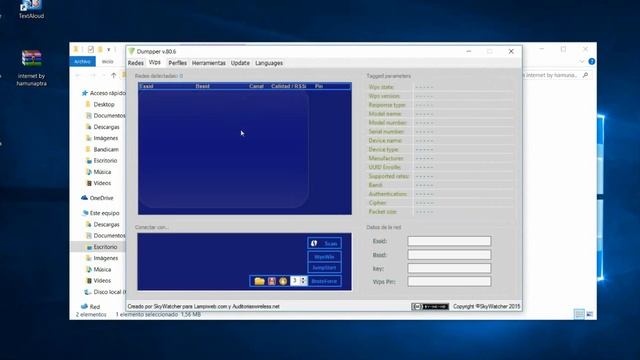Open Explorer quick access toolbar dropdown arrow
The width and height of the screenshot is (640, 360).
pyautogui.click(x=109, y=49)
